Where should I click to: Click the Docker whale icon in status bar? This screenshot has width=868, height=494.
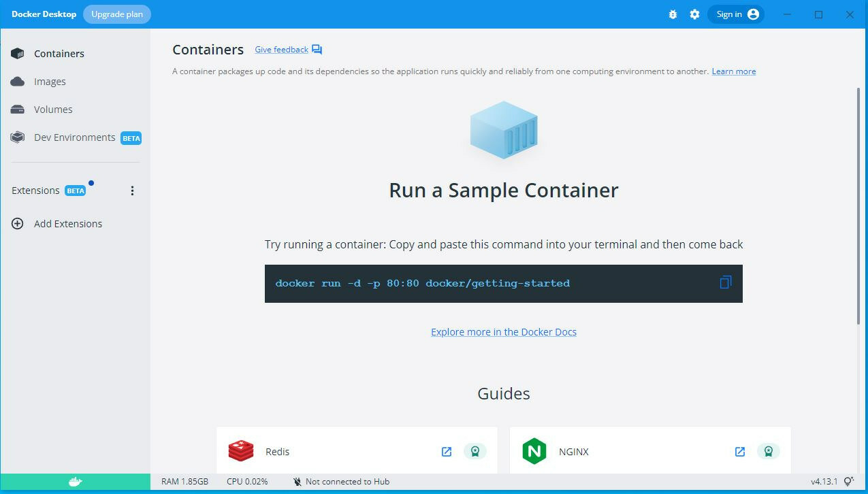pyautogui.click(x=75, y=482)
